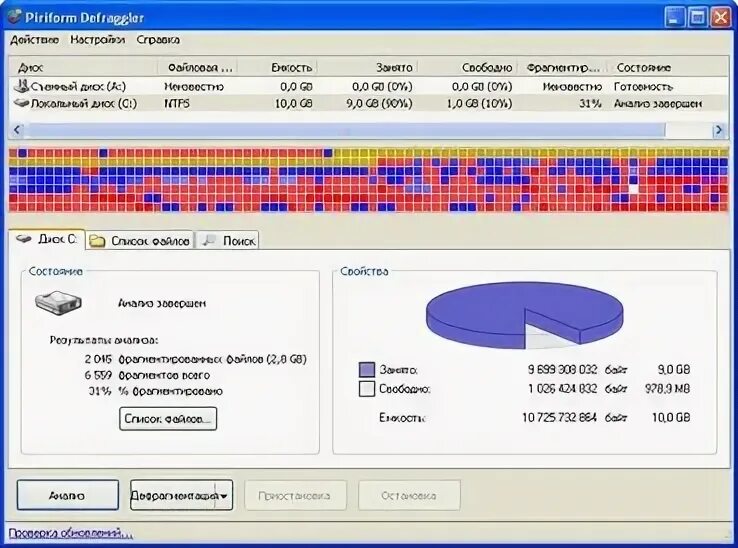Click the 10,0 GB capacity cell in disk list
This screenshot has width=738, height=548.
(x=293, y=103)
